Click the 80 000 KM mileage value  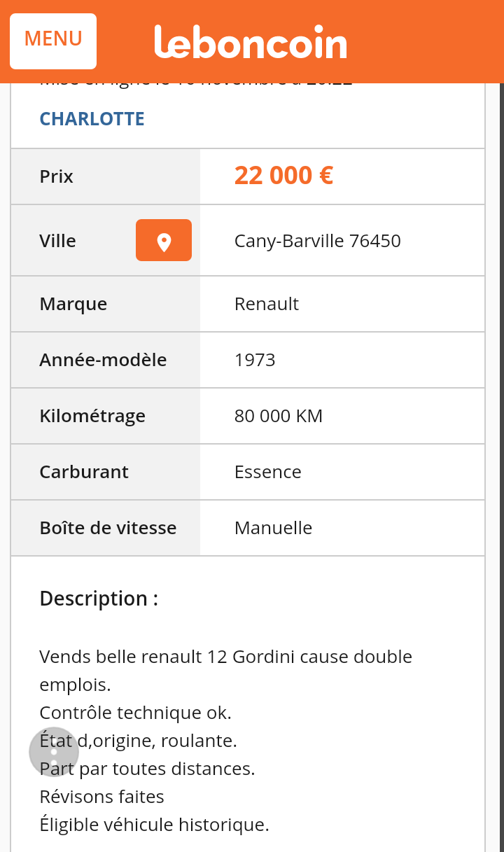point(278,416)
